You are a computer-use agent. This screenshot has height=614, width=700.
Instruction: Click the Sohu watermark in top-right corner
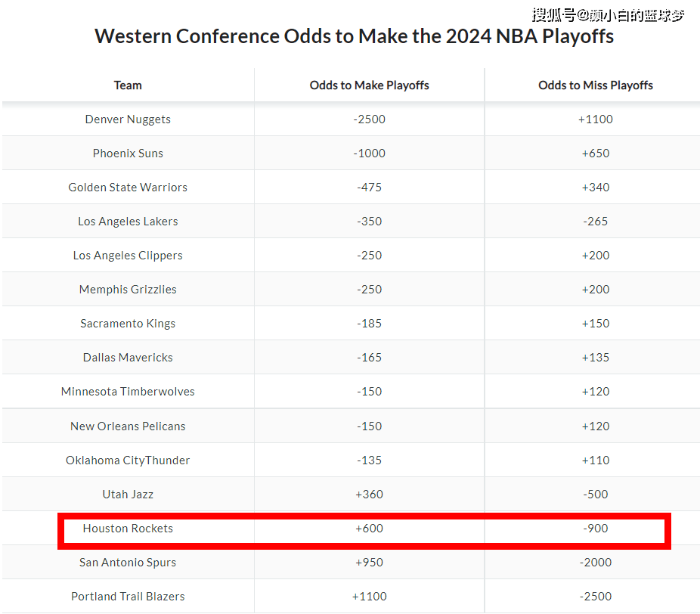pos(608,14)
